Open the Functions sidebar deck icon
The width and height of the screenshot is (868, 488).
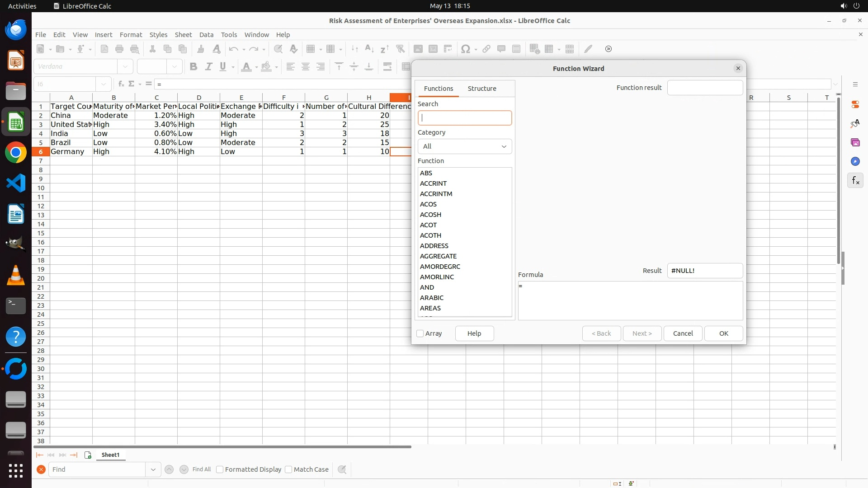855,181
